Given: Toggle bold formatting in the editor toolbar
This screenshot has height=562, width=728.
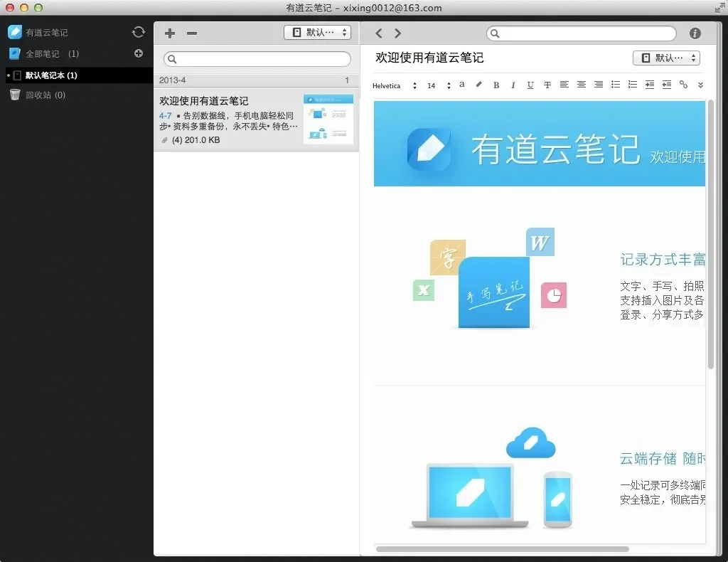Looking at the screenshot, I should (x=496, y=85).
